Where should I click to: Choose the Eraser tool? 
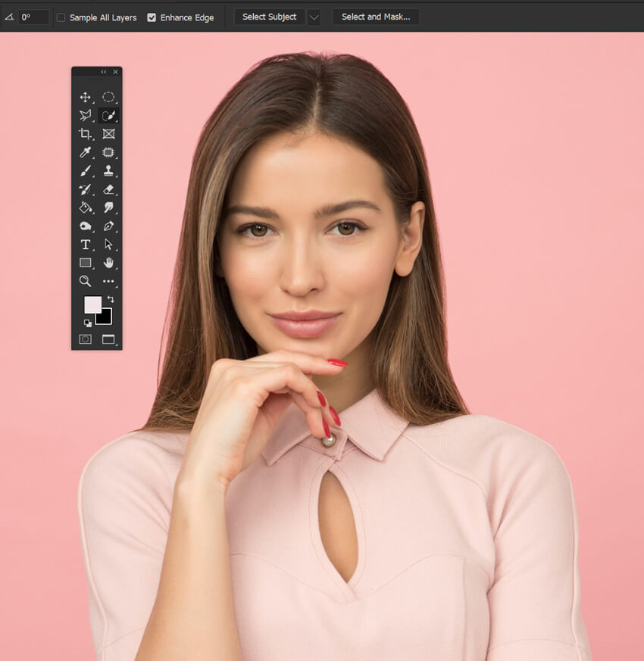(108, 189)
